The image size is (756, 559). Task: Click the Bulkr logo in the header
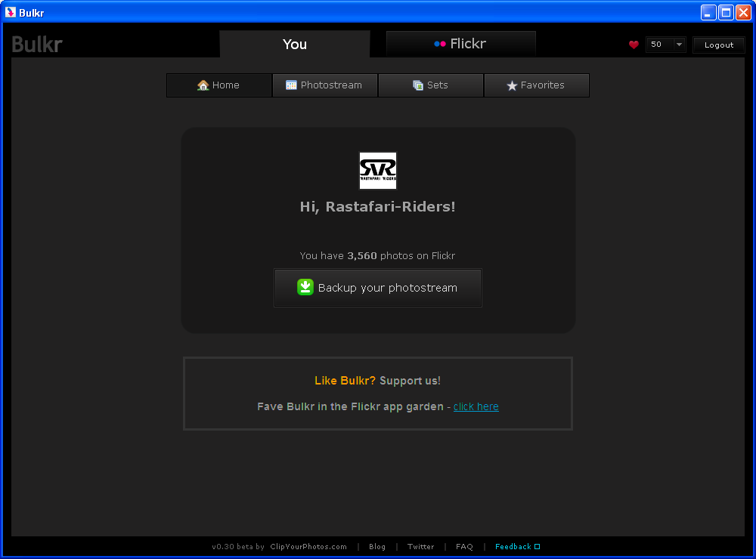[x=37, y=45]
